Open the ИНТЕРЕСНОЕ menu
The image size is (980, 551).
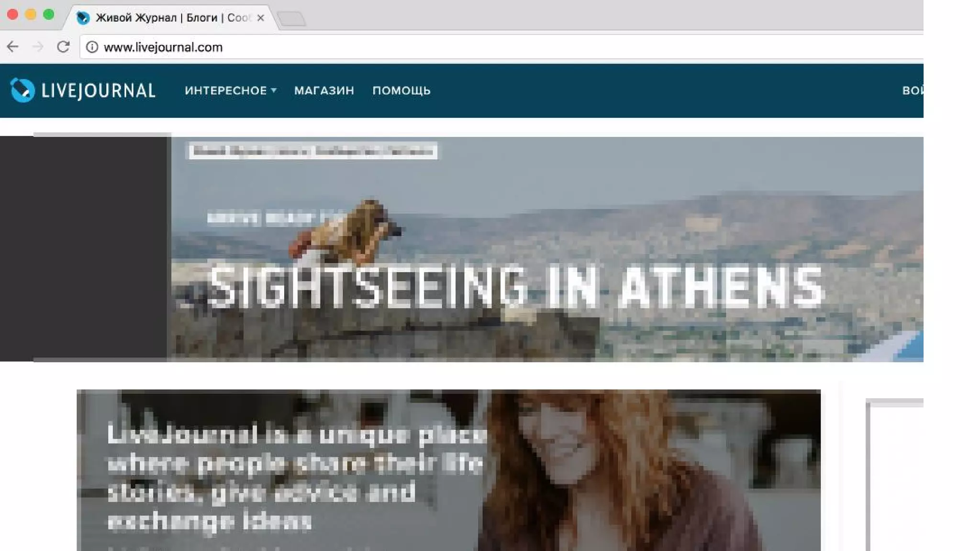(x=226, y=90)
